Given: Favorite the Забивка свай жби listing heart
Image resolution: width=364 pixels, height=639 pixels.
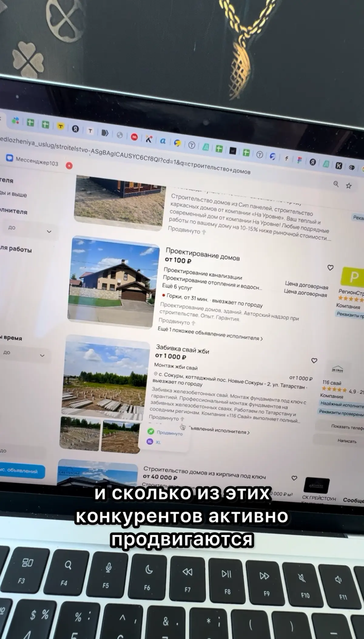Looking at the screenshot, I should (x=314, y=360).
